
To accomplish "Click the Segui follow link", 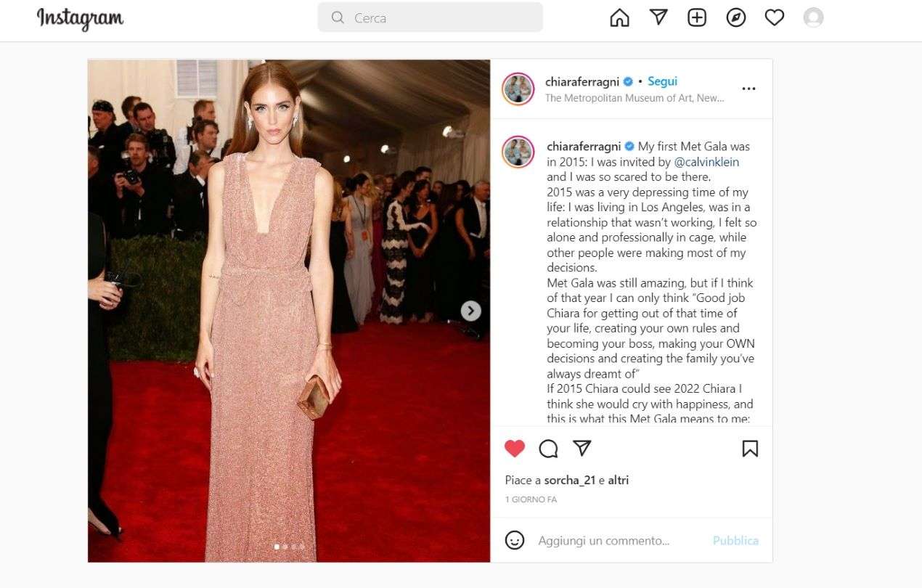I will tap(662, 81).
